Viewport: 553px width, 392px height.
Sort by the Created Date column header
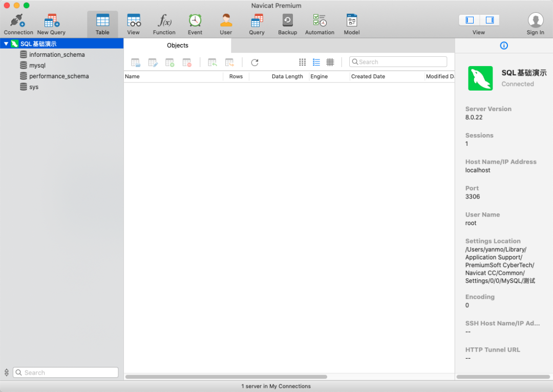pos(368,76)
